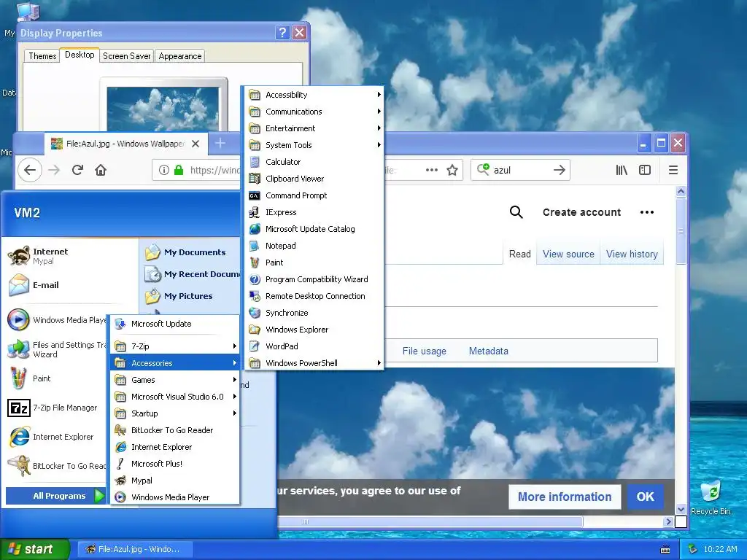
Task: Launch Remote Desktop Connection
Action: point(314,296)
